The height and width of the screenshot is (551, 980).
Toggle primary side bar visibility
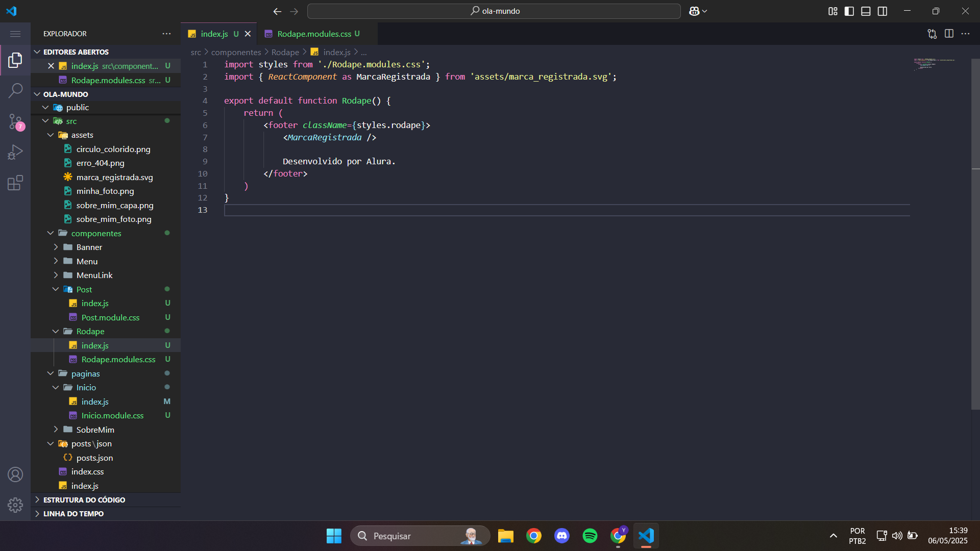tap(849, 11)
